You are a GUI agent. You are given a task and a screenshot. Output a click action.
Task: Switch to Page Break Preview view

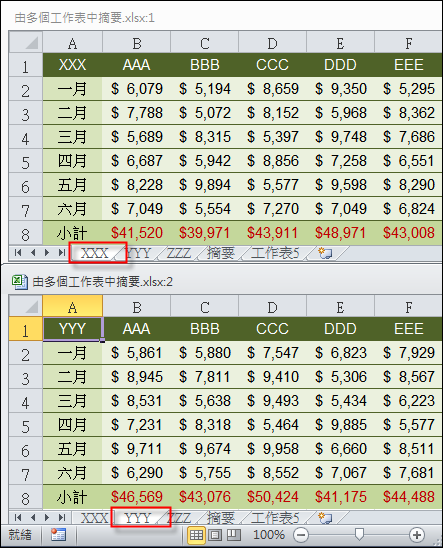tap(234, 535)
